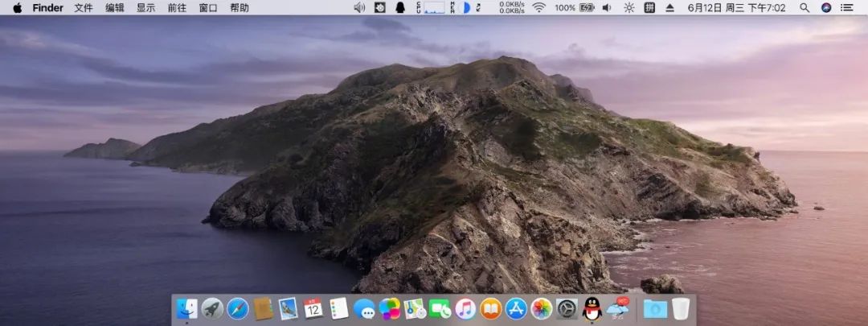Open the blue Messages bubble icon
The height and width of the screenshot is (326, 868).
coord(364,309)
